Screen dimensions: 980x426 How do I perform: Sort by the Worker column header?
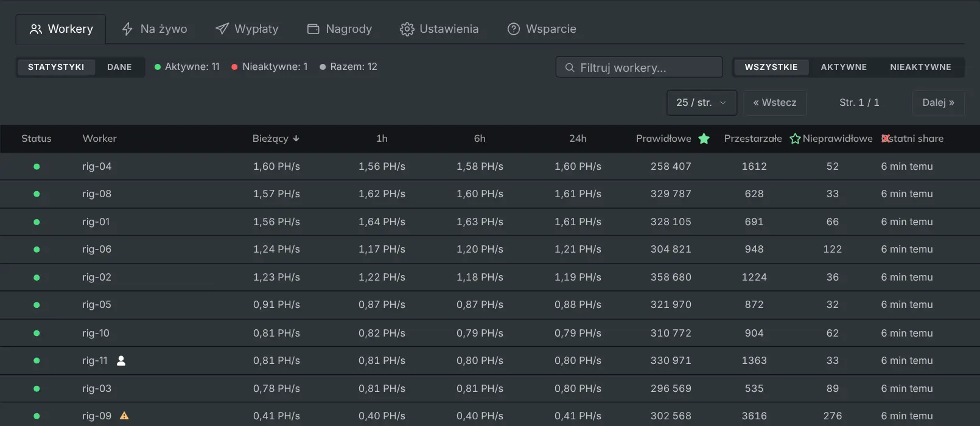click(x=99, y=139)
